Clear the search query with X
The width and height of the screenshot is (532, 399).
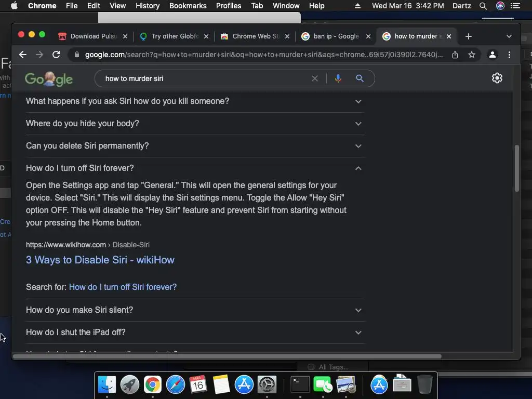coord(315,78)
